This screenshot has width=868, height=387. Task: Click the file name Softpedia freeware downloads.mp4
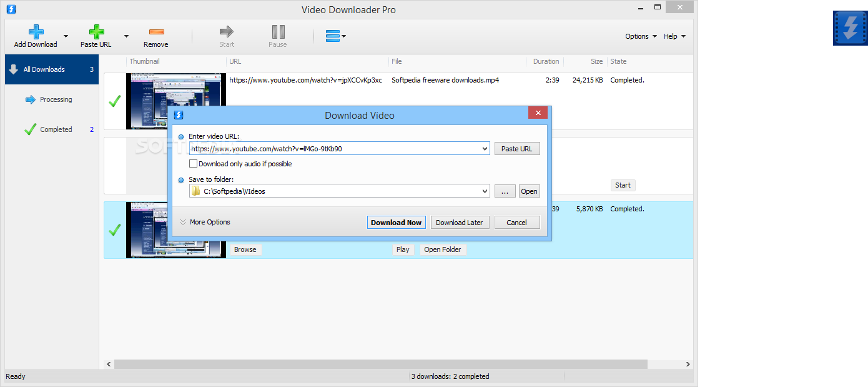tap(445, 80)
